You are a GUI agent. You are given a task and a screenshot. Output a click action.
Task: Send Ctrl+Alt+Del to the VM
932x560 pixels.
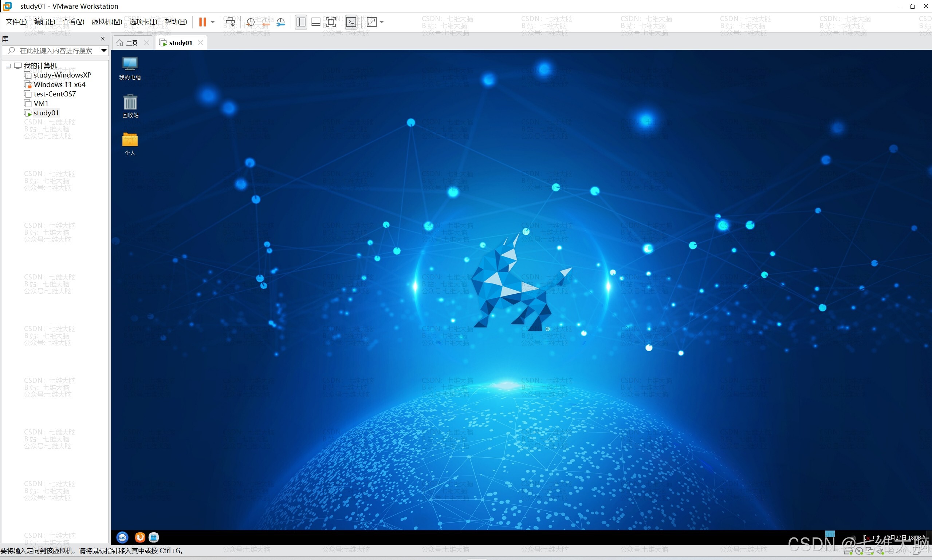230,22
